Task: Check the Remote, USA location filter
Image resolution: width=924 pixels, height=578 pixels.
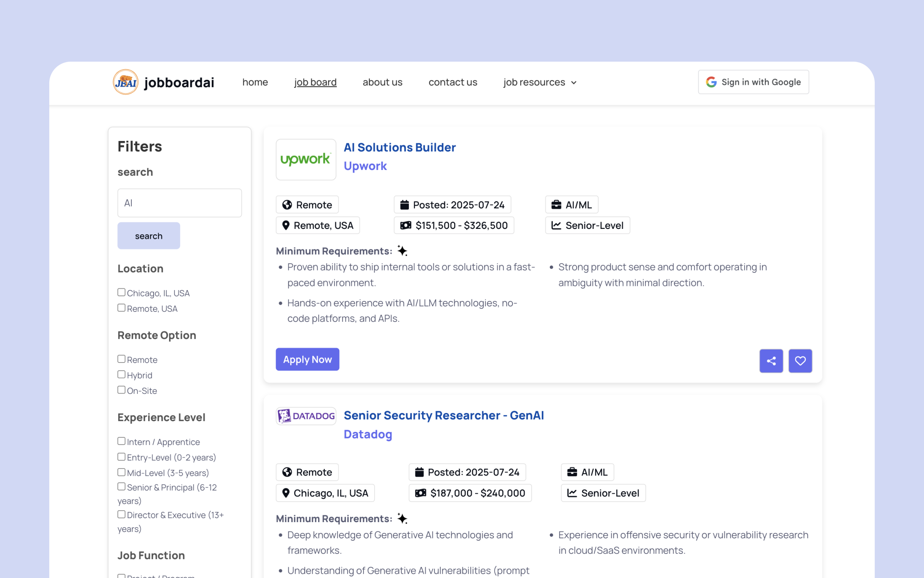Action: click(121, 307)
